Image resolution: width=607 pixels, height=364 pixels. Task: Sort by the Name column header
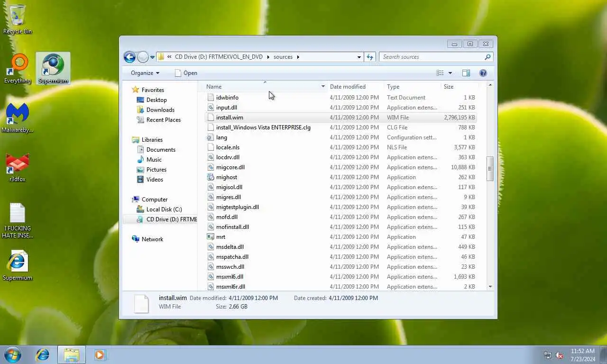coord(262,87)
